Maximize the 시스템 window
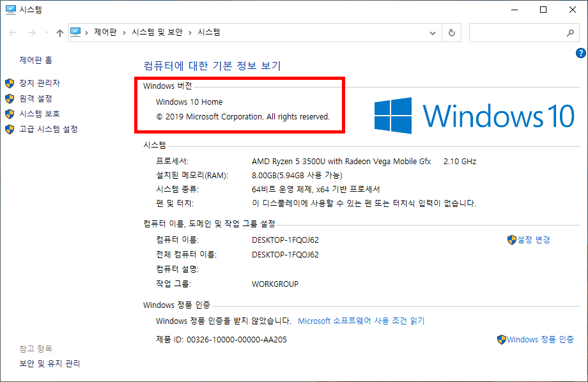The width and height of the screenshot is (588, 382). point(543,10)
